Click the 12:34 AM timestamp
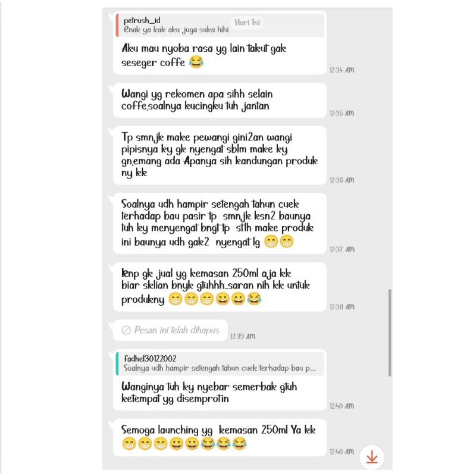 pyautogui.click(x=342, y=70)
